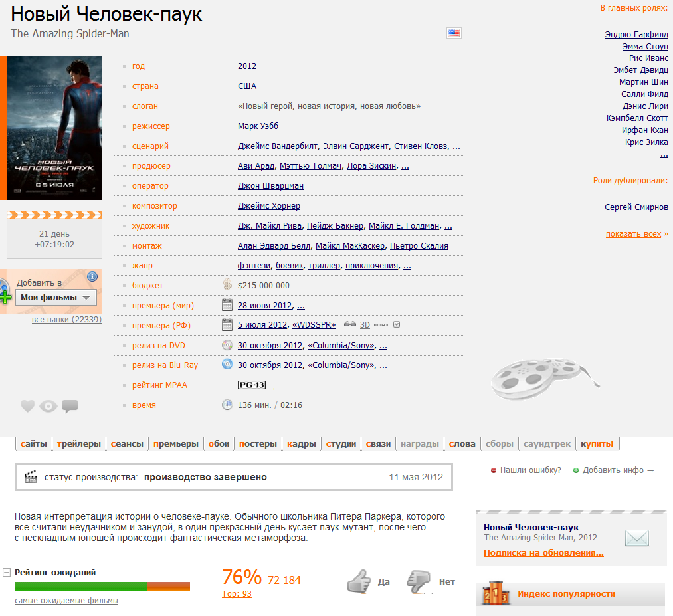Click the green-orange expectation rating bar

(x=102, y=587)
